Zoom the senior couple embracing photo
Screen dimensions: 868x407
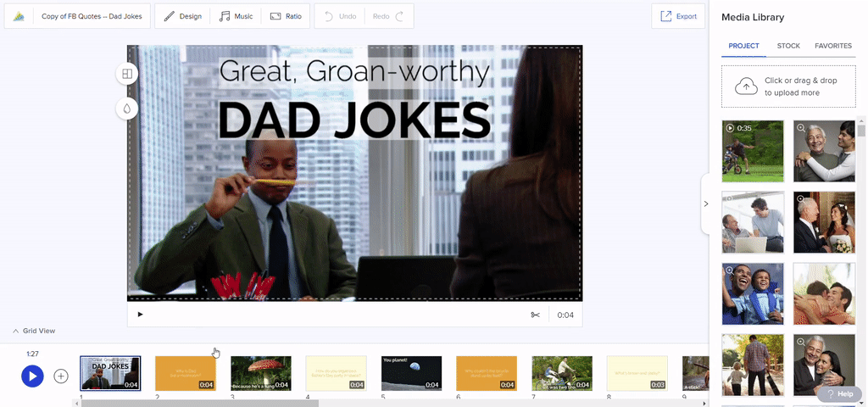(x=801, y=128)
